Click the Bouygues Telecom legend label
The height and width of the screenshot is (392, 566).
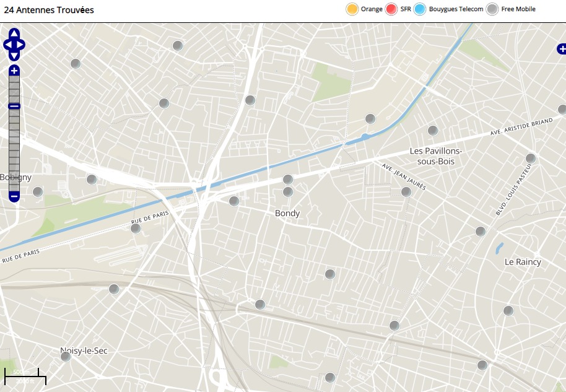(456, 9)
